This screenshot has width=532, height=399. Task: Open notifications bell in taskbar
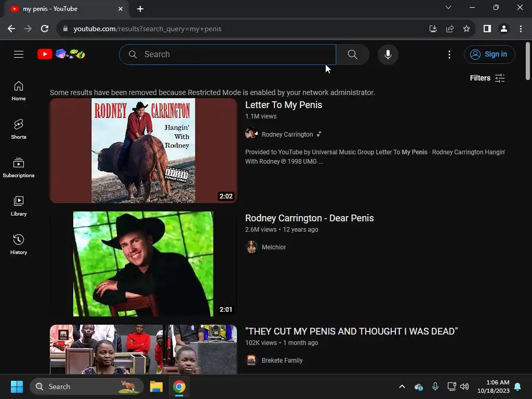pos(518,387)
